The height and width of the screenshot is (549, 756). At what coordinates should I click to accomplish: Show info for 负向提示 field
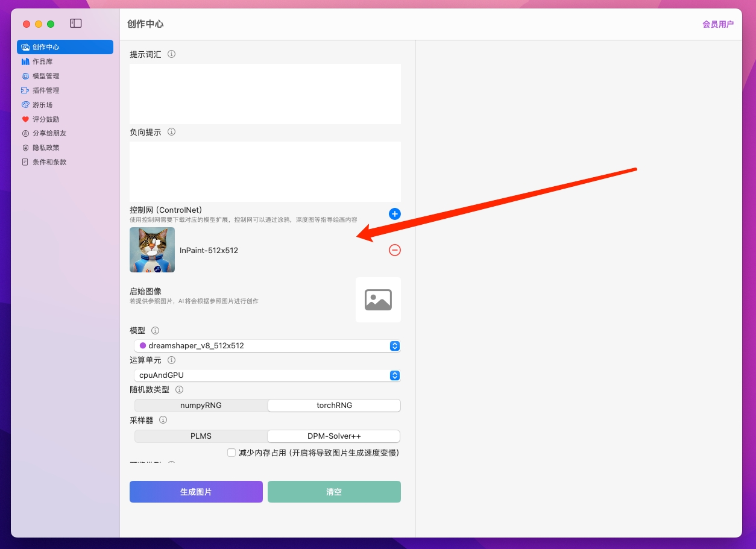(x=171, y=132)
